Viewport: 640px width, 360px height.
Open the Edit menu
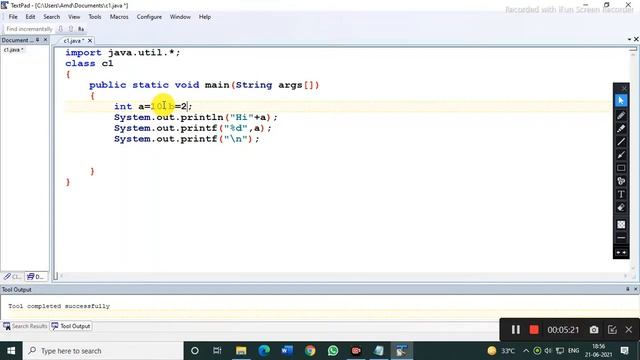[30, 17]
